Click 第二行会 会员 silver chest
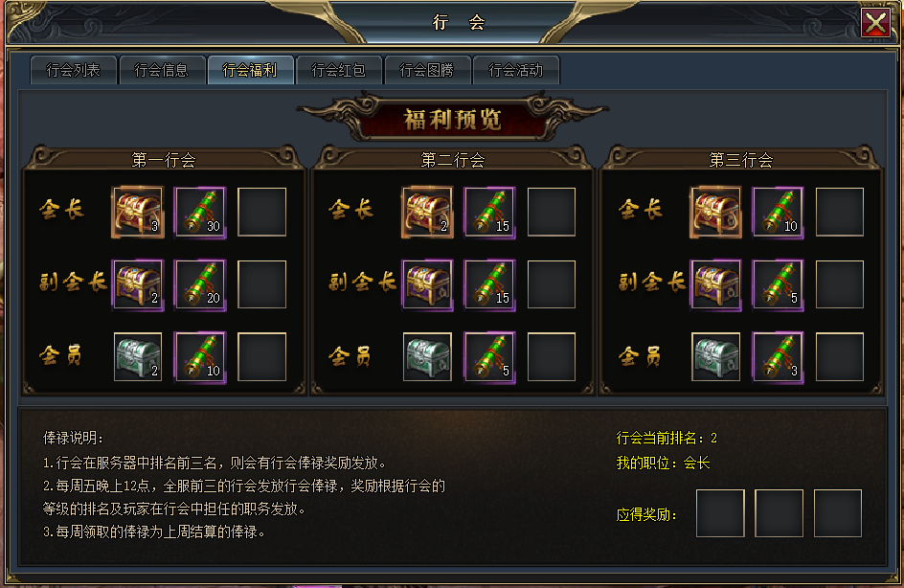 coord(427,357)
